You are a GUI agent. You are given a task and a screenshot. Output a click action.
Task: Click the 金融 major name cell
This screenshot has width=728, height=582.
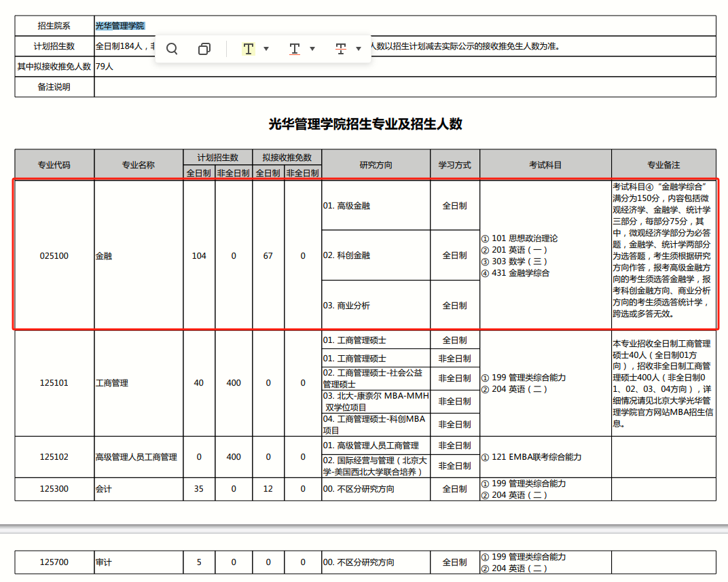click(x=139, y=256)
